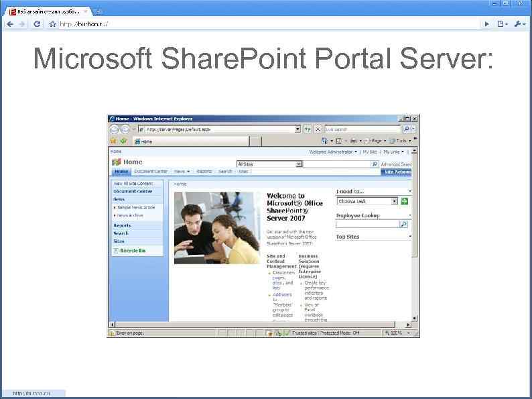Select the Sites navigation tab
Viewport: 532px width, 399px height.
click(244, 172)
